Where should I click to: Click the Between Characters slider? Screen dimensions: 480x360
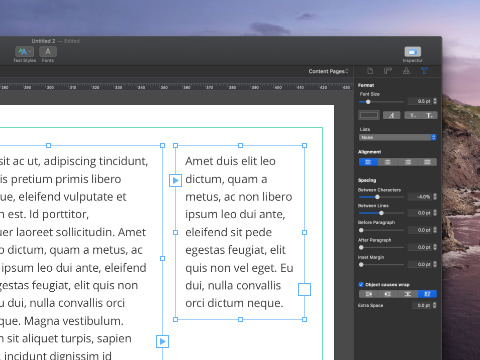pyautogui.click(x=381, y=197)
